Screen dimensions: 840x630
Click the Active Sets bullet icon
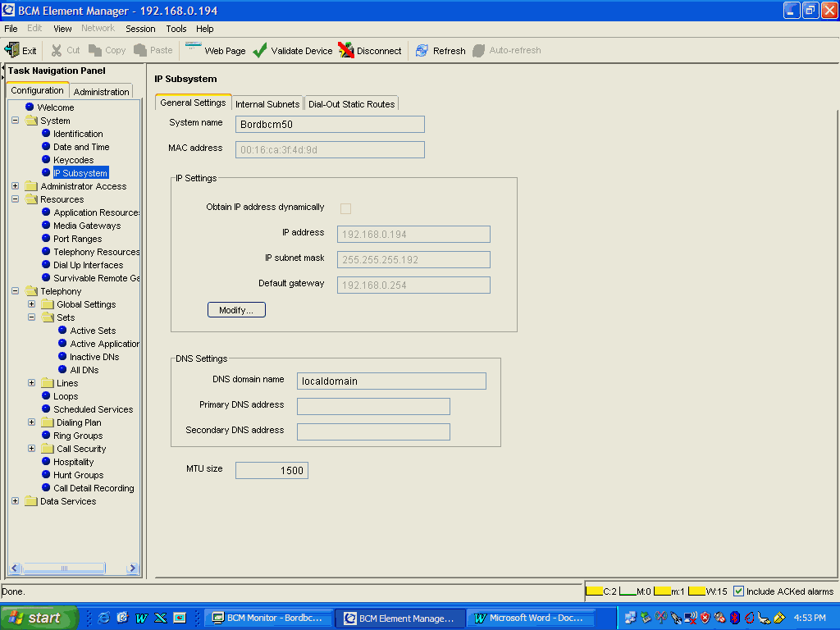click(x=62, y=331)
